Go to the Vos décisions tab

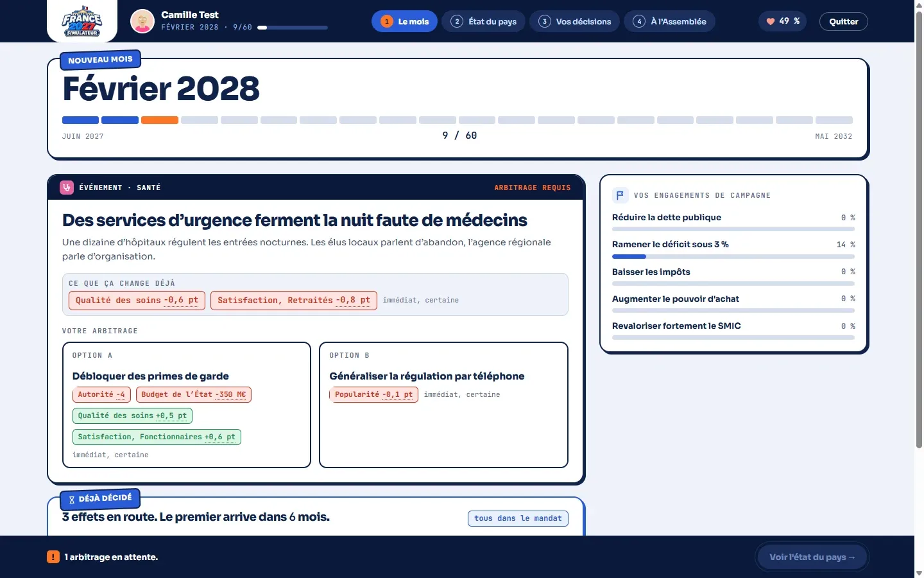pyautogui.click(x=575, y=21)
